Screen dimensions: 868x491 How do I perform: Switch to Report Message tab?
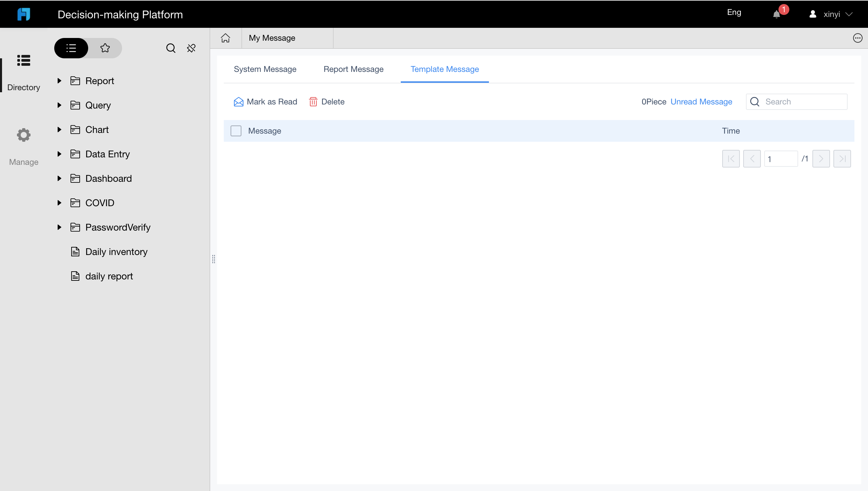pos(353,69)
